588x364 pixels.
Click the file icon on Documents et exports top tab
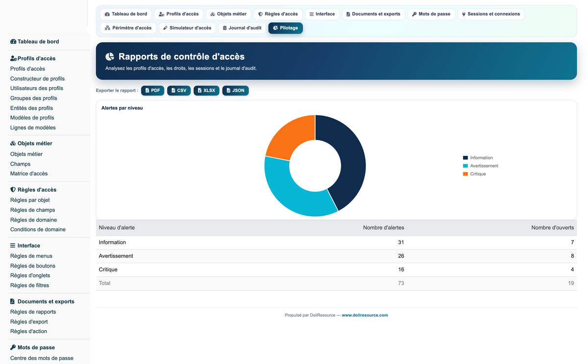(348, 14)
